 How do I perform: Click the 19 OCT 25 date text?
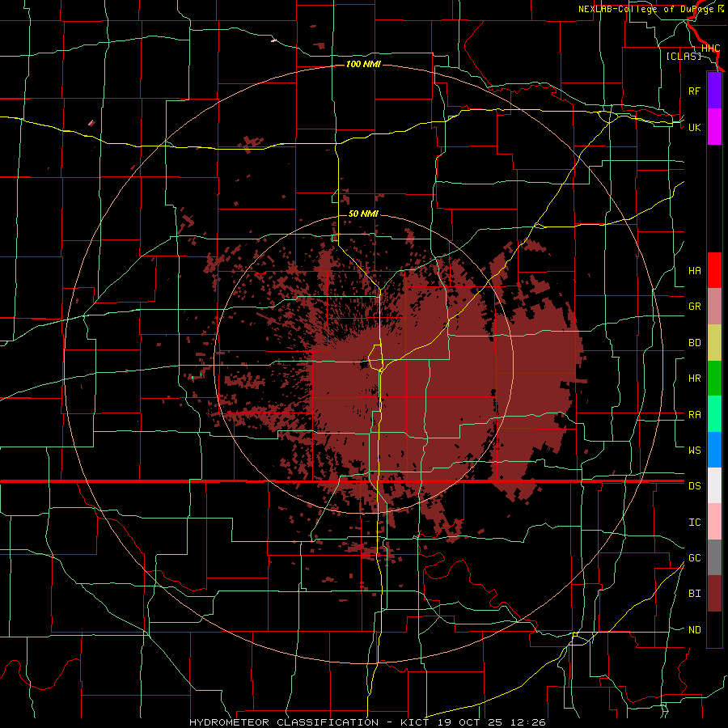tap(471, 722)
